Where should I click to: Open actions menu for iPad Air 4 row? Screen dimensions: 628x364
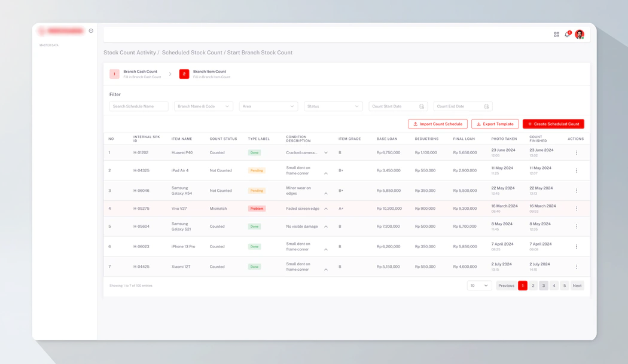pyautogui.click(x=577, y=170)
